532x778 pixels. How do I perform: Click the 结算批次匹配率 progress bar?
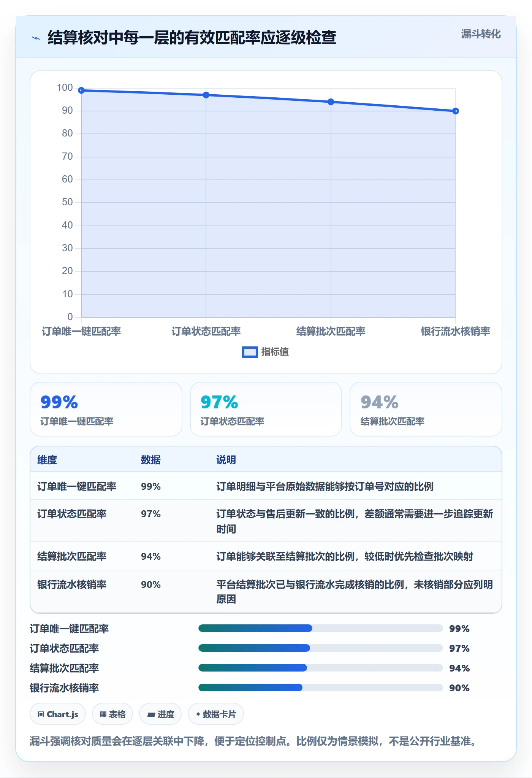pos(320,668)
